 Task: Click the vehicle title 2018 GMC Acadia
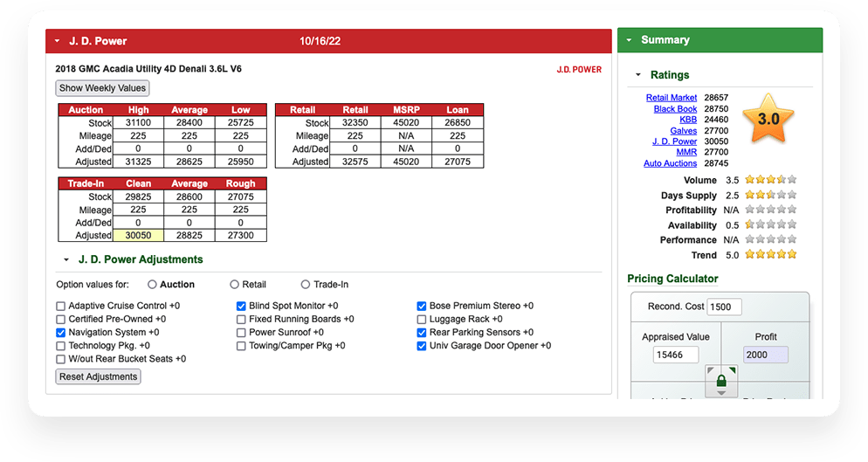[148, 69]
